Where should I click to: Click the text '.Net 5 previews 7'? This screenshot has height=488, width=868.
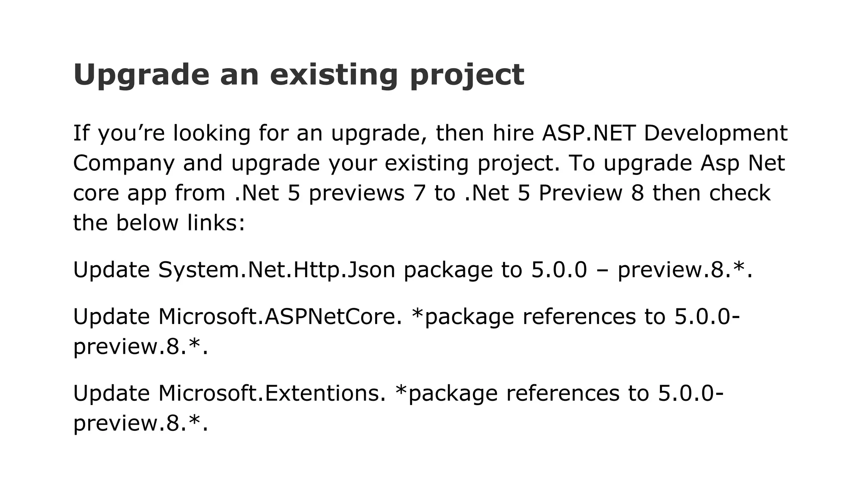pos(326,193)
